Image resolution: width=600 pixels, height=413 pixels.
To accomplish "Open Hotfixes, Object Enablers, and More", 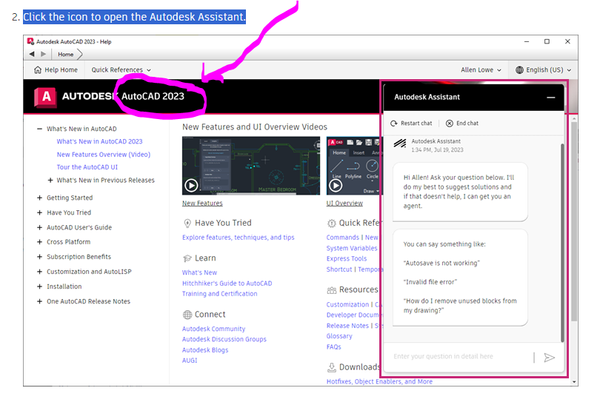I will 379,382.
